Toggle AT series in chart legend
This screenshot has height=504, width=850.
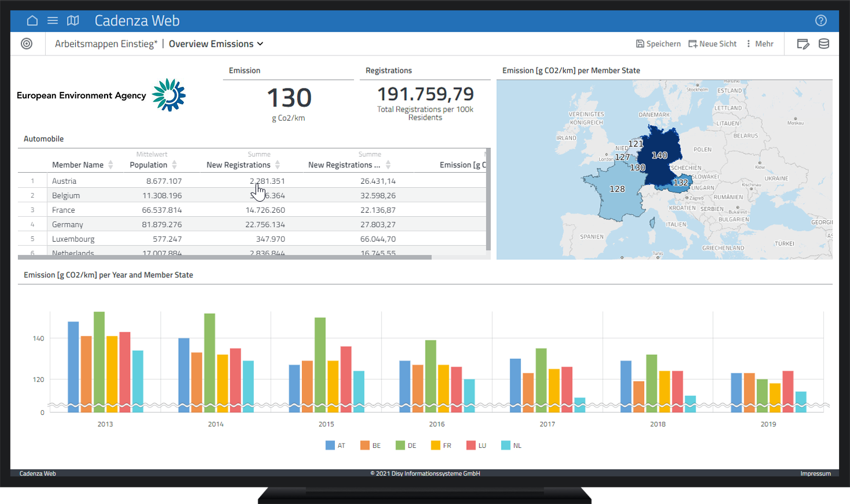(335, 446)
